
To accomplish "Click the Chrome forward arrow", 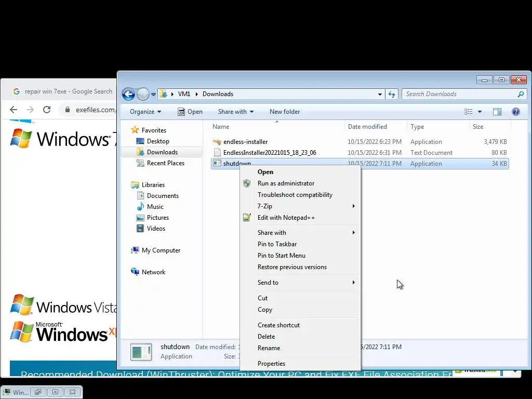I will [x=30, y=110].
